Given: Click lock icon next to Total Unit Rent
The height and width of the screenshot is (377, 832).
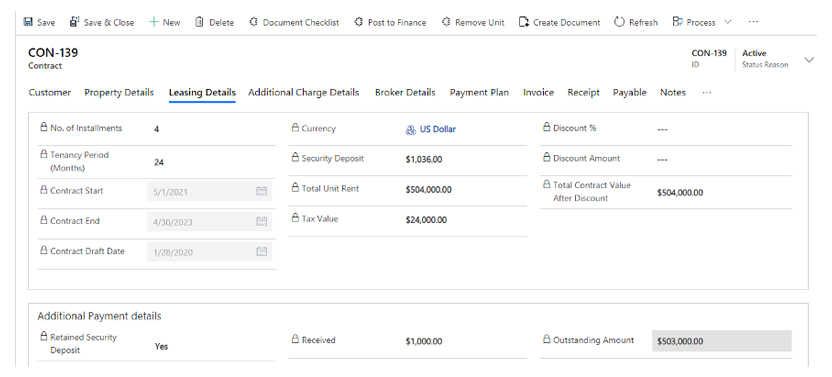Looking at the screenshot, I should point(295,188).
